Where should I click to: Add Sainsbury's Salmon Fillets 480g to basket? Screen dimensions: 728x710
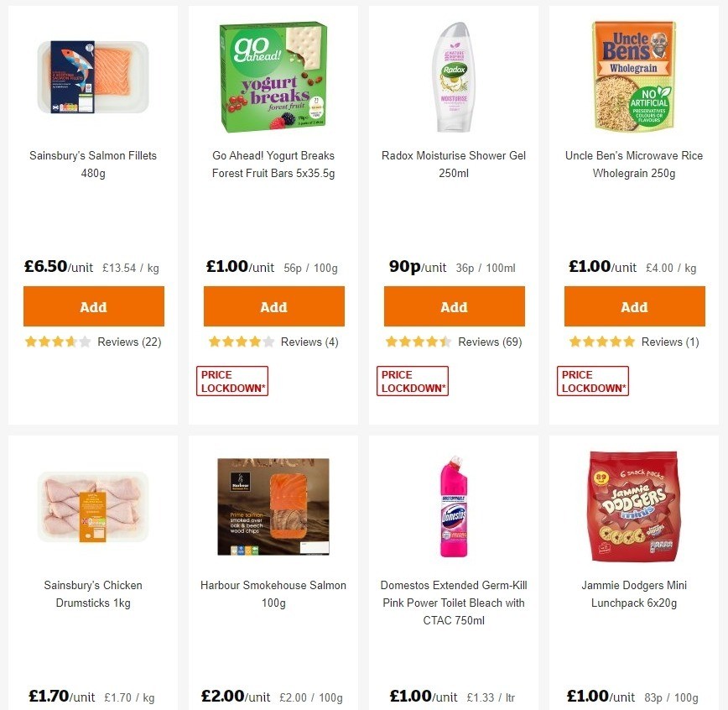[93, 306]
